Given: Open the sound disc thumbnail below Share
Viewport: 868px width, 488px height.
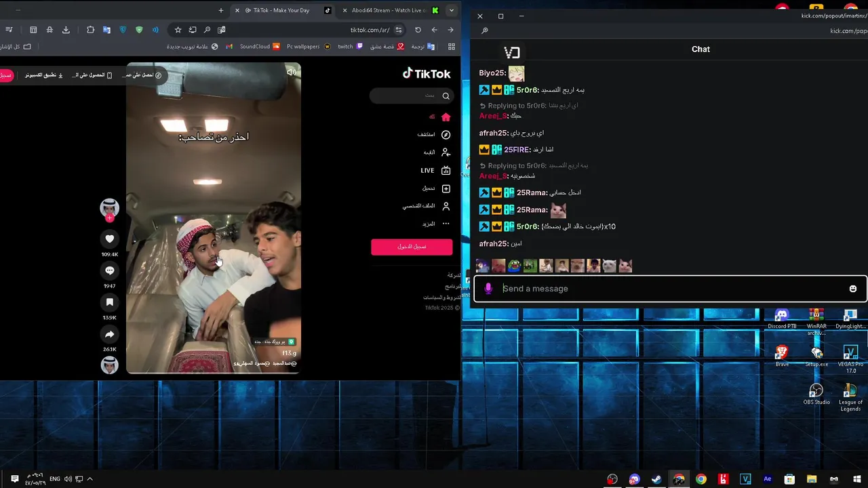Looking at the screenshot, I should [x=110, y=365].
